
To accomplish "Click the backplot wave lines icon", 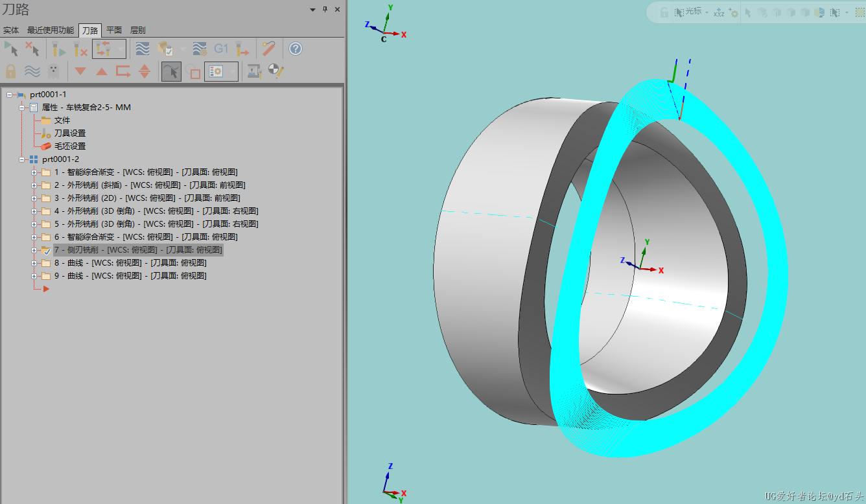I will [x=143, y=49].
